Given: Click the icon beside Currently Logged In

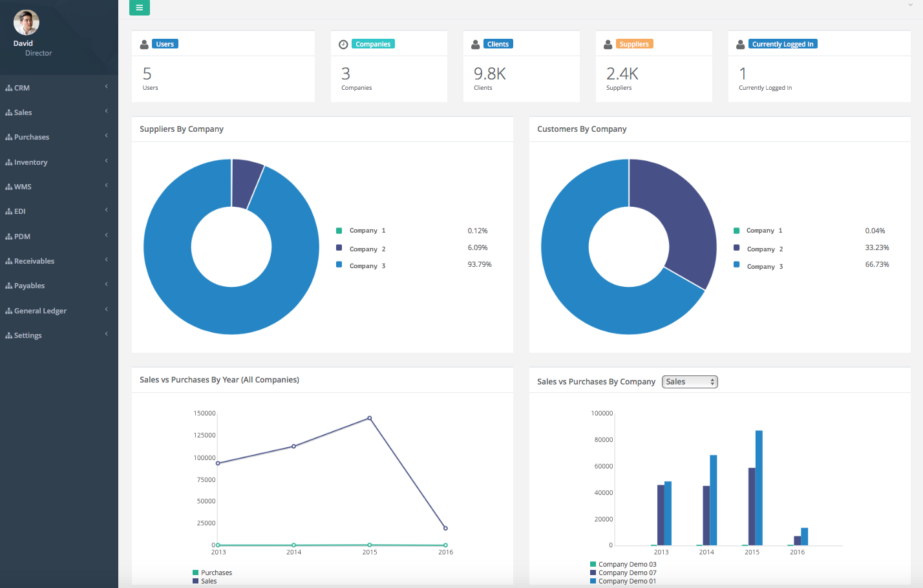Looking at the screenshot, I should [741, 45].
